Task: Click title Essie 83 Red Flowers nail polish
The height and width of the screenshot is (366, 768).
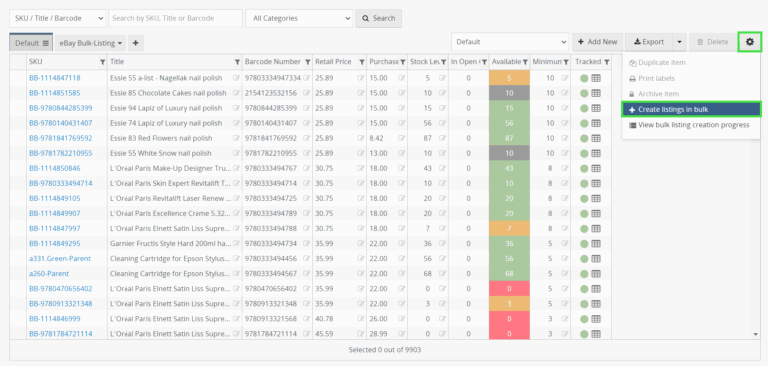Action: 161,138
